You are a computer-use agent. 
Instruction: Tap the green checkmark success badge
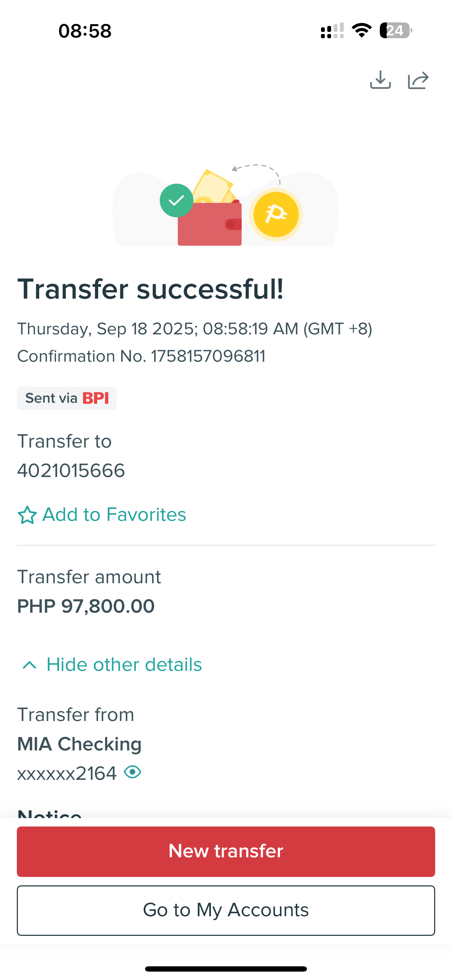(177, 200)
